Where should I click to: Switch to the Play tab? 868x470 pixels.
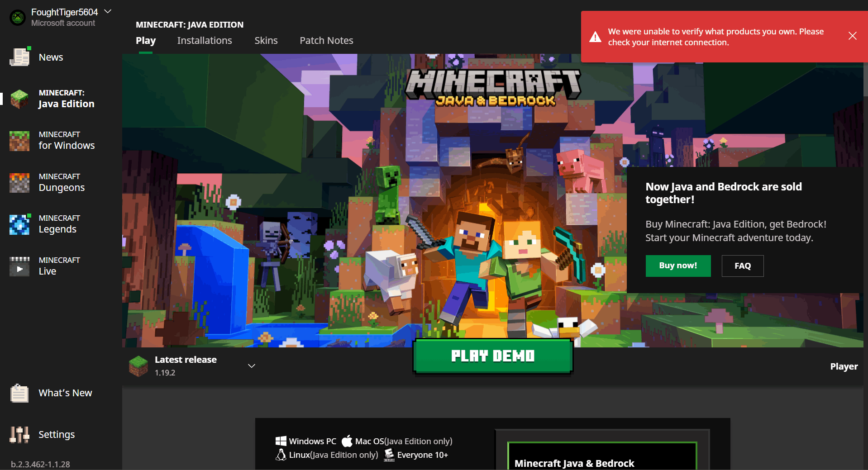click(x=146, y=41)
